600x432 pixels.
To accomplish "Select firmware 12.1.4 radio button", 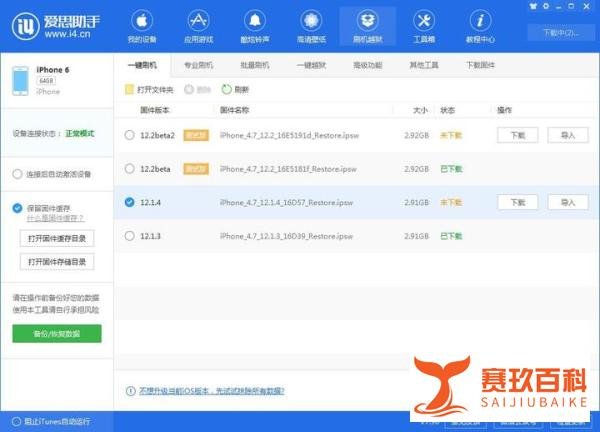I will tap(130, 202).
